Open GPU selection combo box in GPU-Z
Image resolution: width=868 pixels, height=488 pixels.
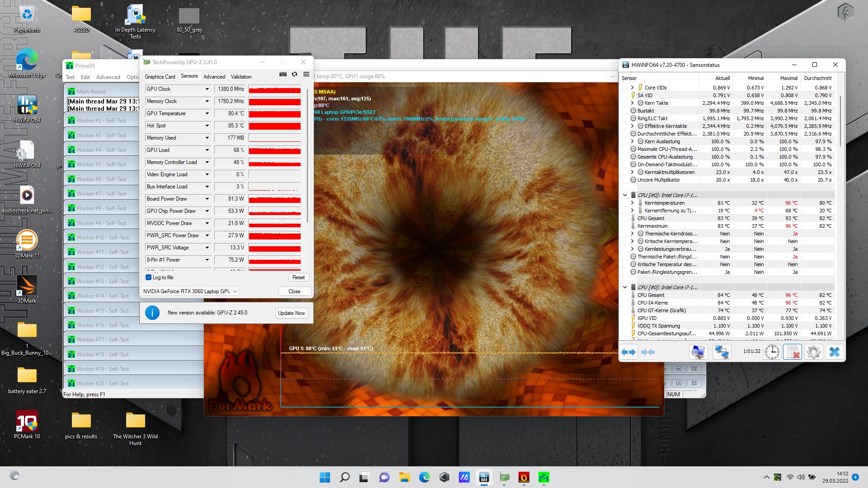click(190, 291)
